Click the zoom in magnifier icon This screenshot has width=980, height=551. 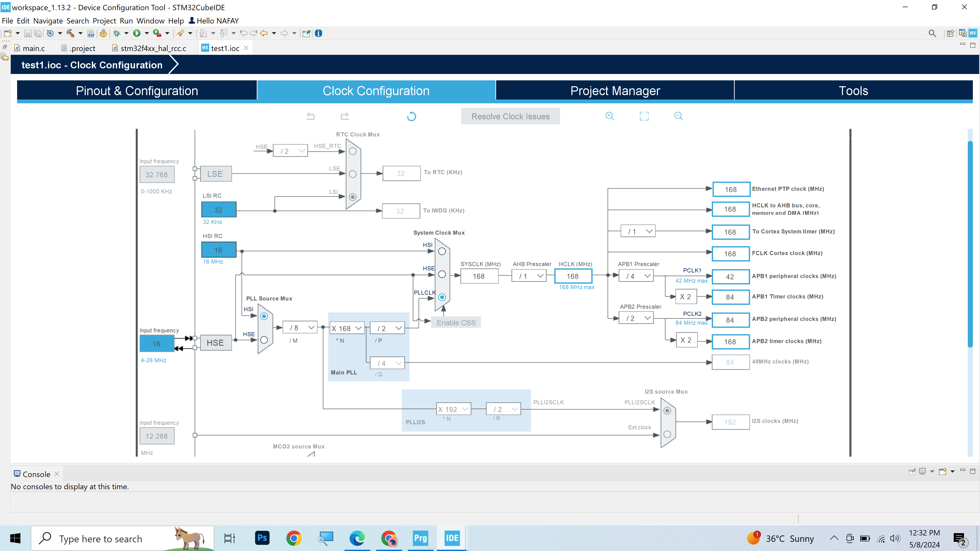point(609,116)
